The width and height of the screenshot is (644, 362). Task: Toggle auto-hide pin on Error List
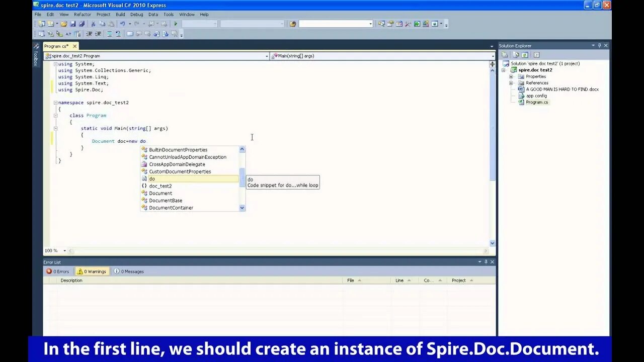coord(486,262)
